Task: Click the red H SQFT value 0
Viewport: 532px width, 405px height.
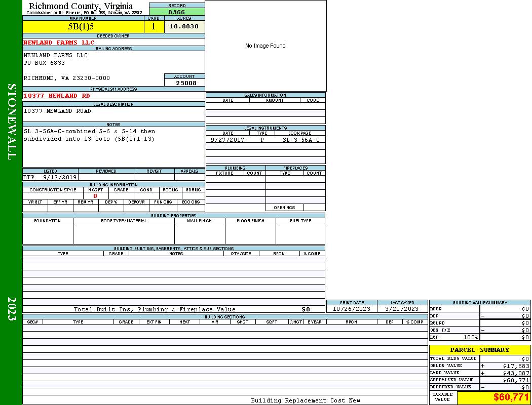Action: pyautogui.click(x=95, y=196)
